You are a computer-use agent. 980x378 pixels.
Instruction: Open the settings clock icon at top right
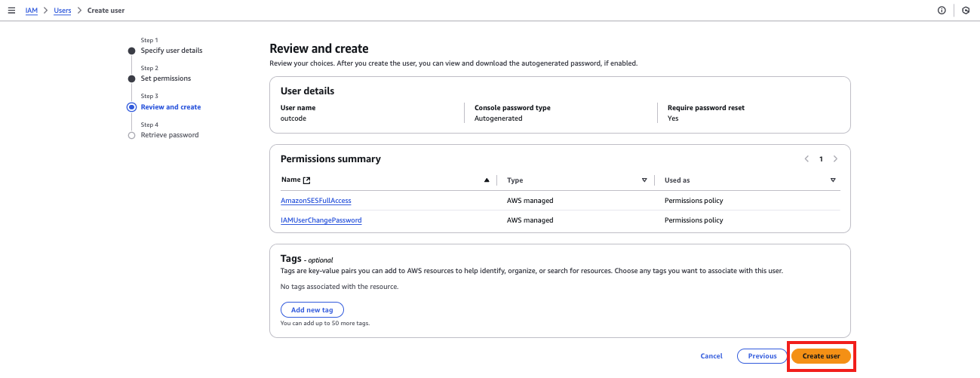coord(966,11)
